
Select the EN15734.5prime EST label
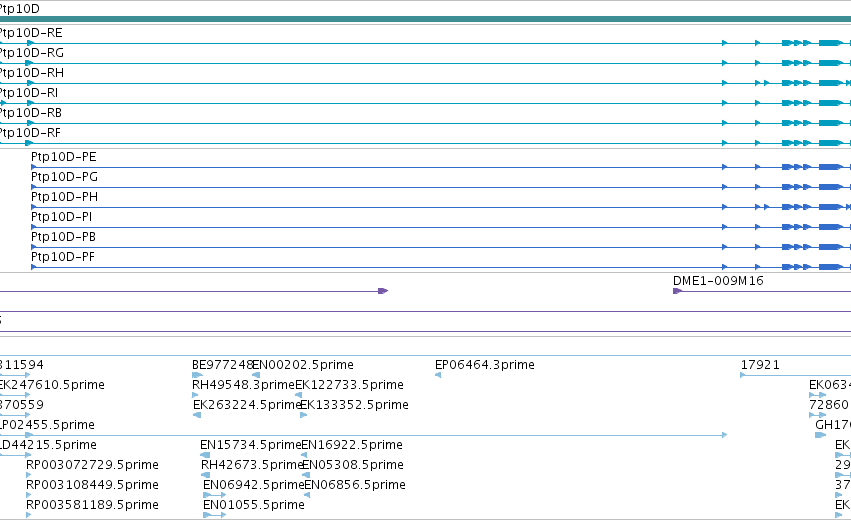coord(250,446)
